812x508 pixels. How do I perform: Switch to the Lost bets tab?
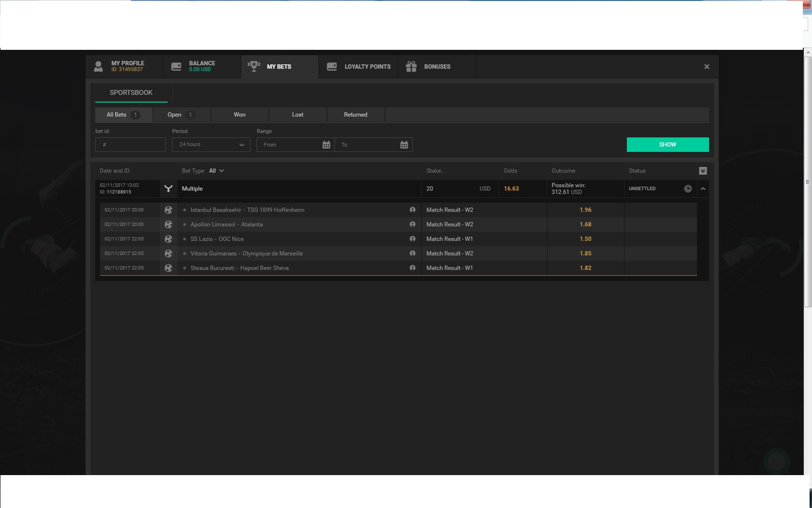pyautogui.click(x=298, y=115)
